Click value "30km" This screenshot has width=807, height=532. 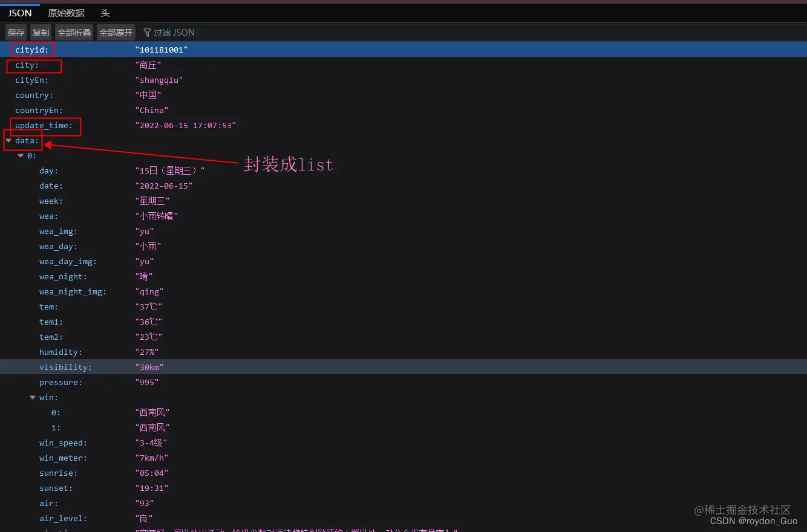tap(149, 367)
